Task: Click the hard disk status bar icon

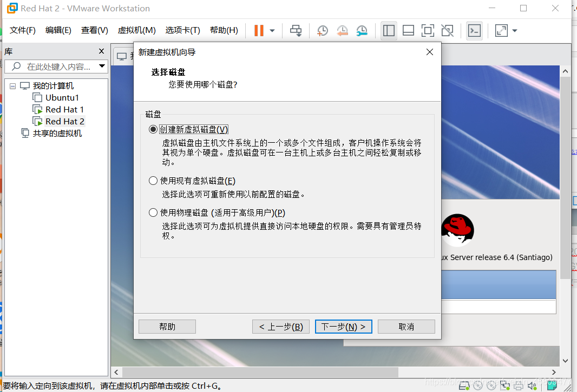Action: pyautogui.click(x=464, y=386)
